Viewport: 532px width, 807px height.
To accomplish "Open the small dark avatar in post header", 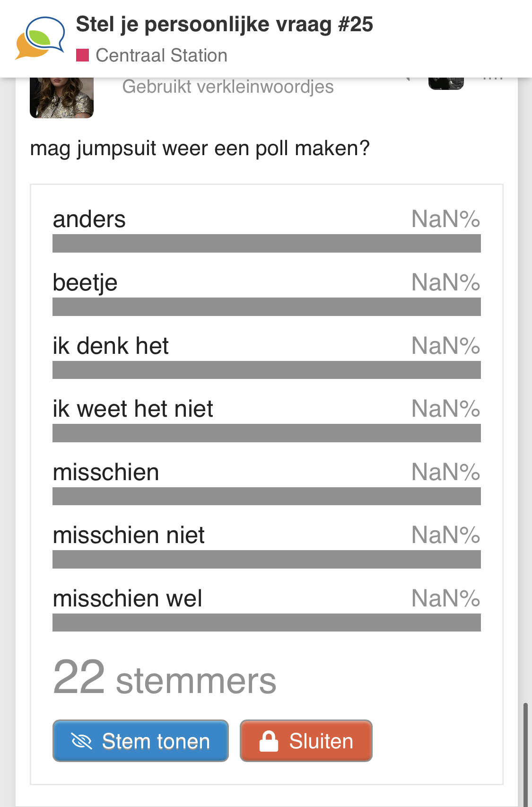I will pyautogui.click(x=446, y=83).
